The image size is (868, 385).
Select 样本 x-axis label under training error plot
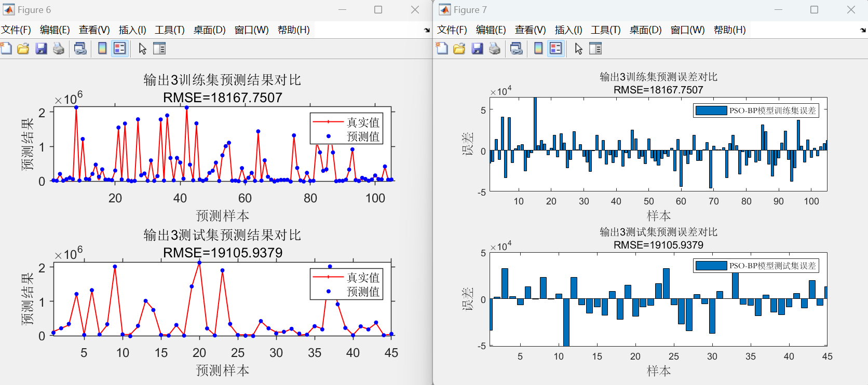pyautogui.click(x=659, y=215)
